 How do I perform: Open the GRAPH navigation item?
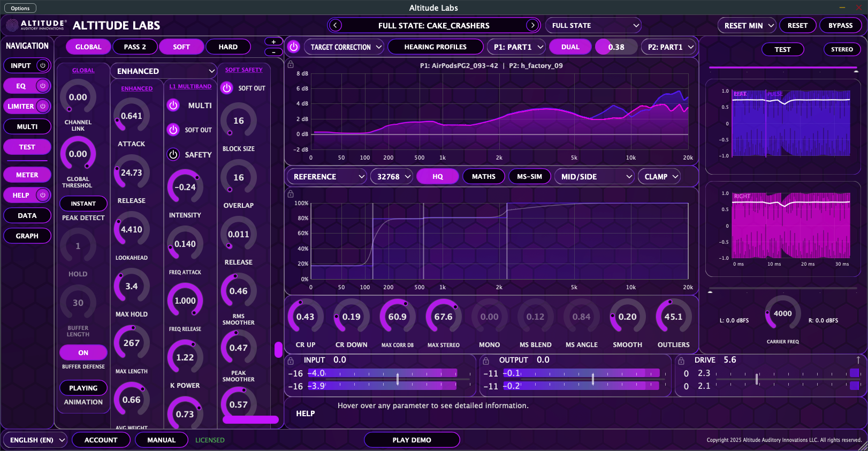(x=27, y=236)
